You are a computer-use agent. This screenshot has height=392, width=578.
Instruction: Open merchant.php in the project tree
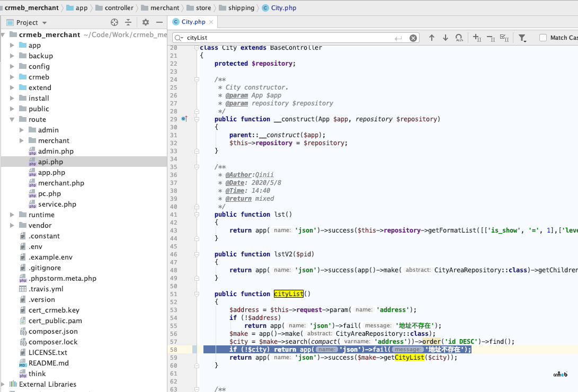pyautogui.click(x=61, y=183)
